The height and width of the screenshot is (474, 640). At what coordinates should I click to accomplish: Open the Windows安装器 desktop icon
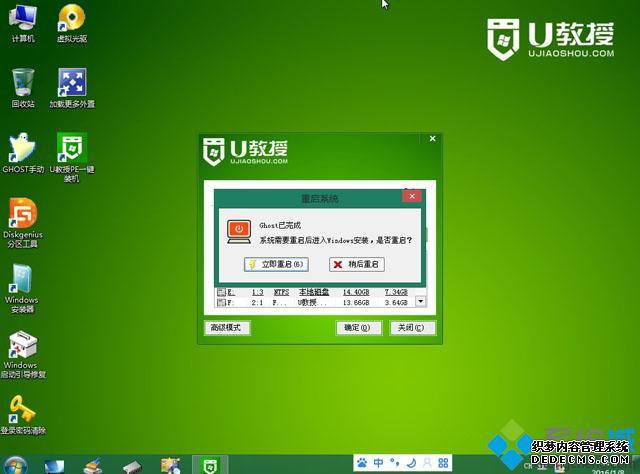22,288
